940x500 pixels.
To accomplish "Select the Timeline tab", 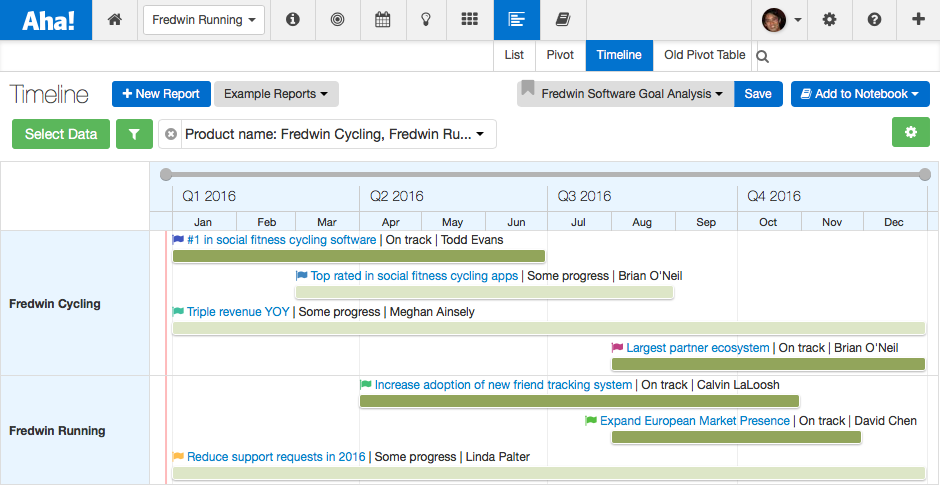I will point(619,55).
